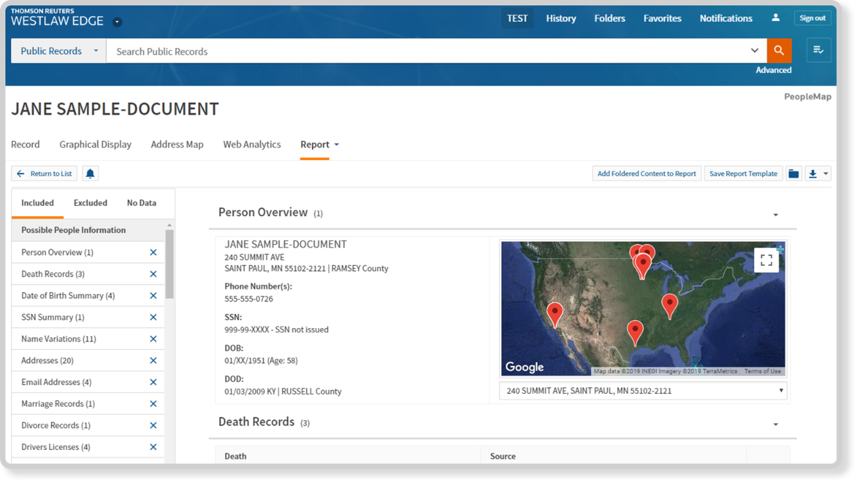Image resolution: width=868 pixels, height=488 pixels.
Task: Select the Excluded tab
Action: [90, 203]
